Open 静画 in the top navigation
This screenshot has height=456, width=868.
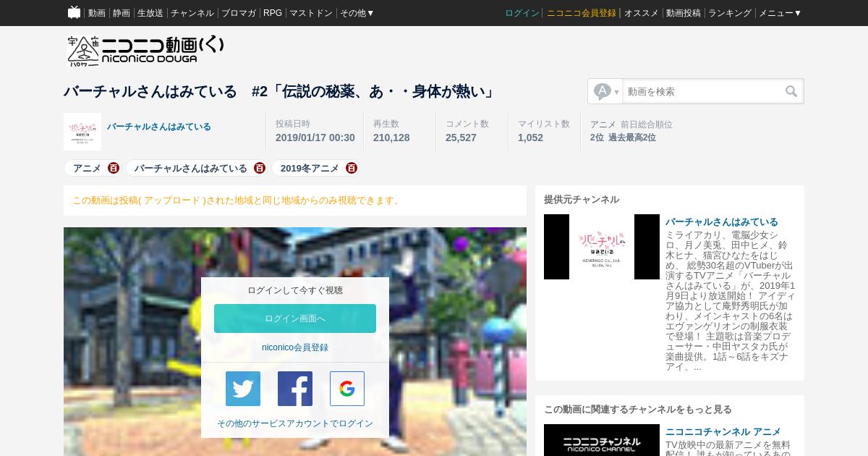click(122, 13)
